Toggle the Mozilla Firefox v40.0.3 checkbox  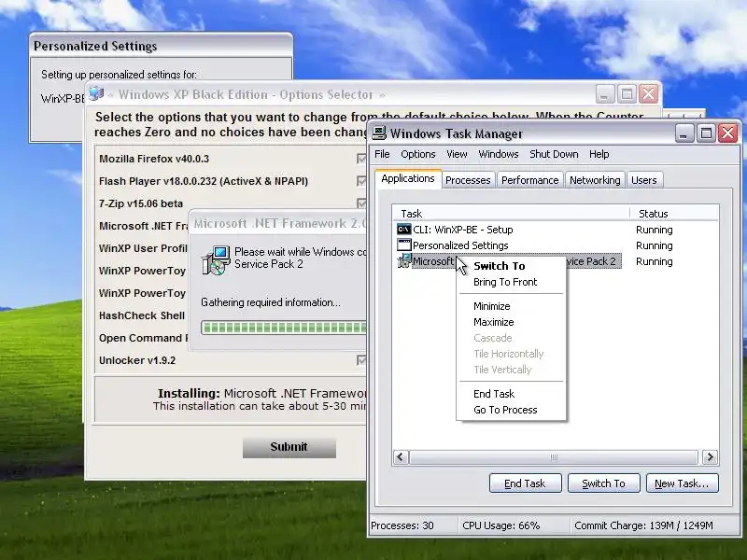361,159
